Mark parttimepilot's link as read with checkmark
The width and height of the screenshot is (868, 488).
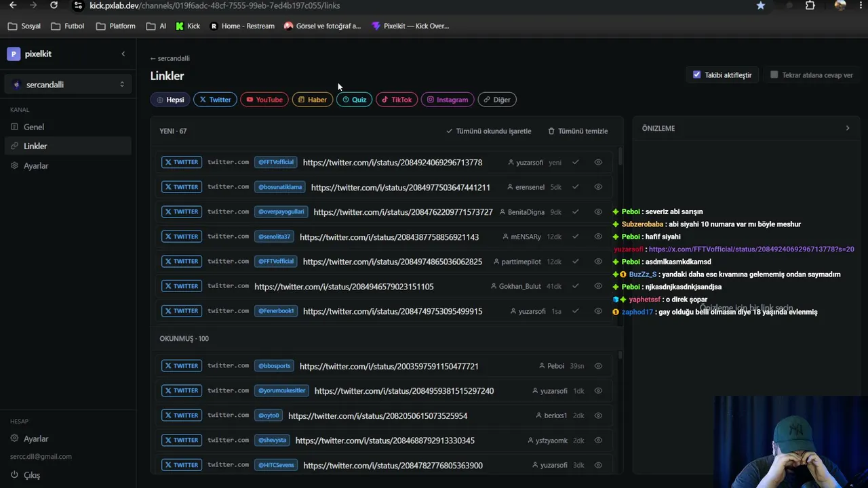coord(575,262)
